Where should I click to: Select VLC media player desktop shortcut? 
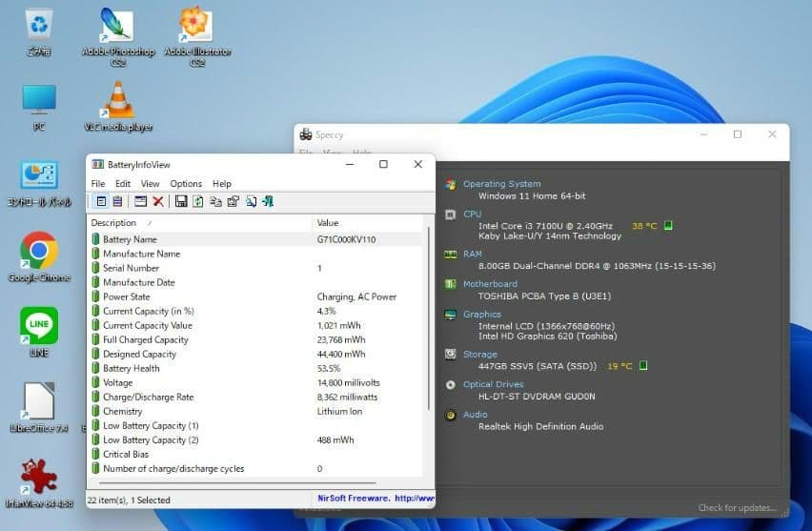click(118, 107)
